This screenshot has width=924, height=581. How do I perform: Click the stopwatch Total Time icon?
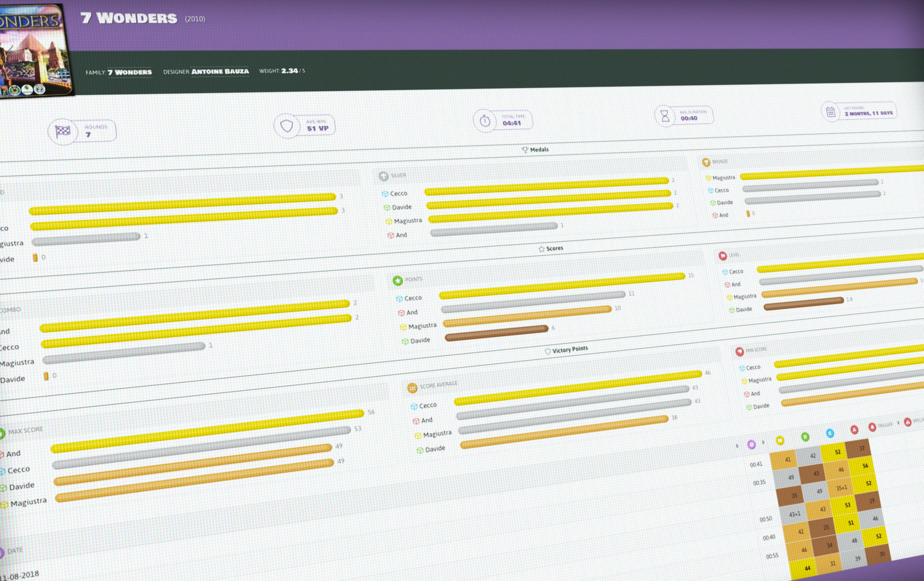coord(485,121)
